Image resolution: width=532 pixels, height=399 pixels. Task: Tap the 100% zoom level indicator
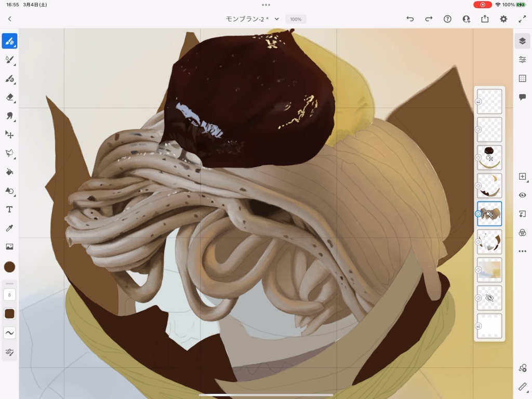296,19
